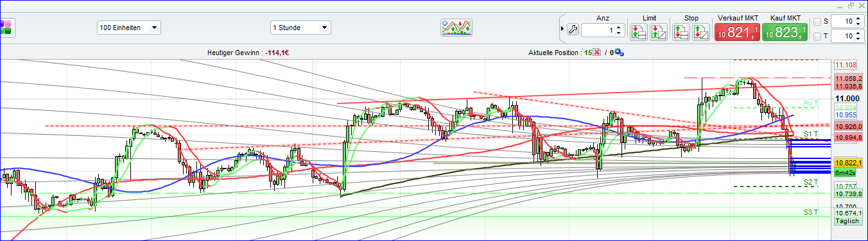The height and width of the screenshot is (241, 868).
Task: Click the Stop label in order panel
Action: point(691,18)
